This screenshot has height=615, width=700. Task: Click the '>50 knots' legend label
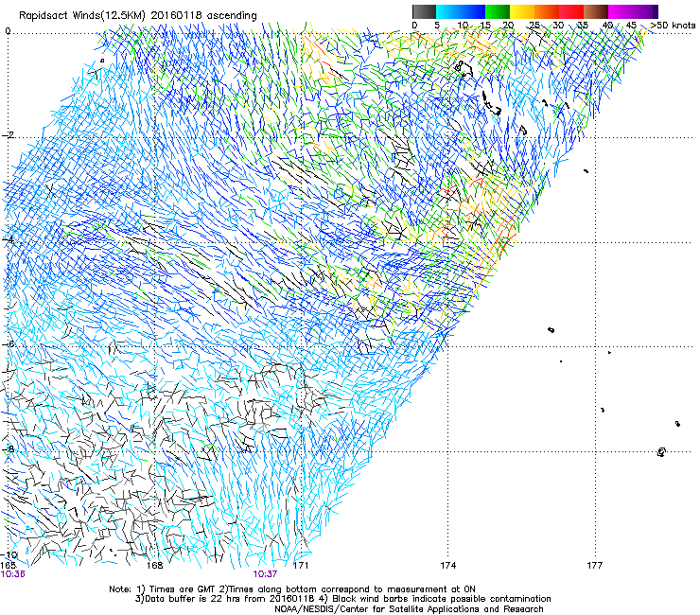click(x=673, y=25)
